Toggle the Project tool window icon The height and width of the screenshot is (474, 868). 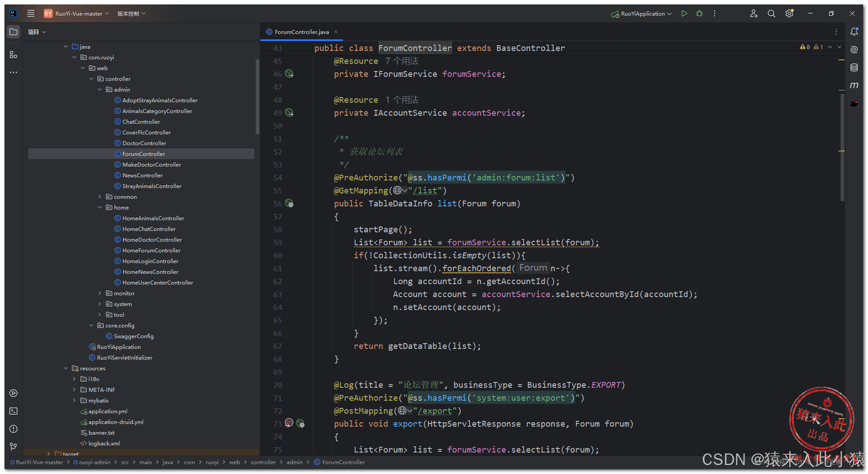pyautogui.click(x=13, y=32)
